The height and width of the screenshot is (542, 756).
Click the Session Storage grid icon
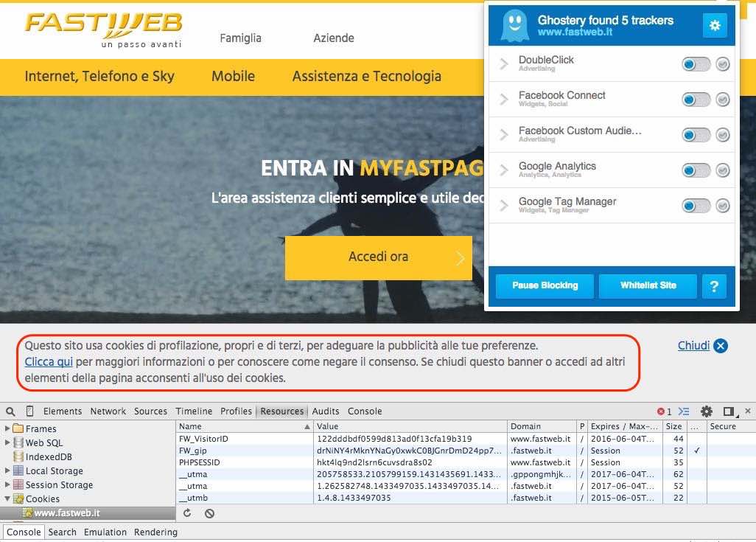(x=18, y=484)
